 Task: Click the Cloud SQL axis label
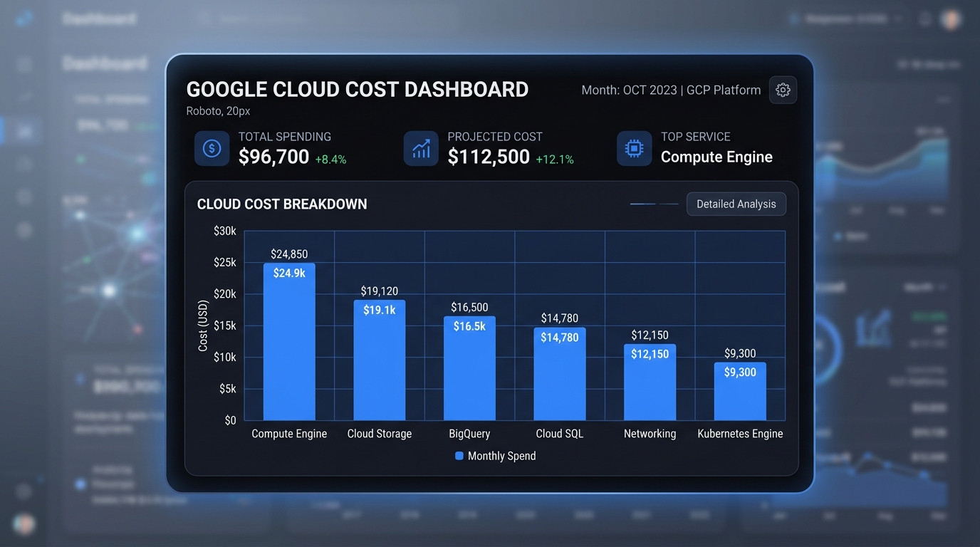pyautogui.click(x=560, y=434)
